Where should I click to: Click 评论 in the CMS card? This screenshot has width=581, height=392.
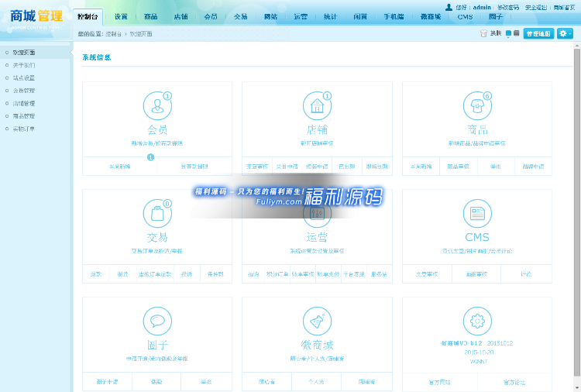point(526,274)
